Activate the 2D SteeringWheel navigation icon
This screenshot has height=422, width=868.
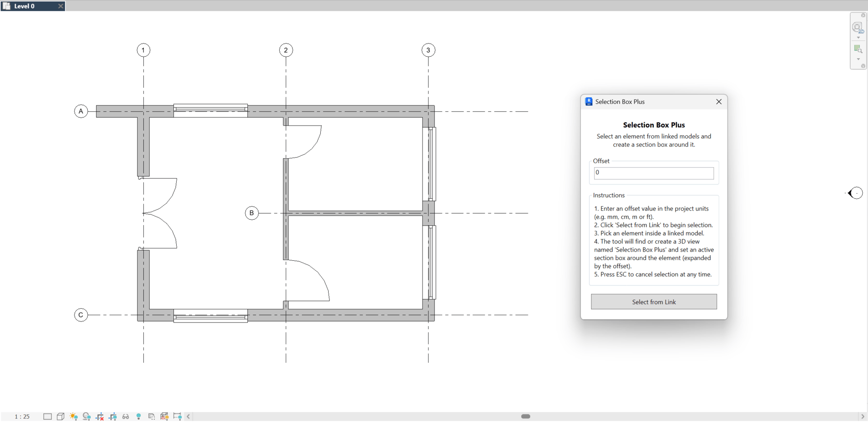pos(858,27)
